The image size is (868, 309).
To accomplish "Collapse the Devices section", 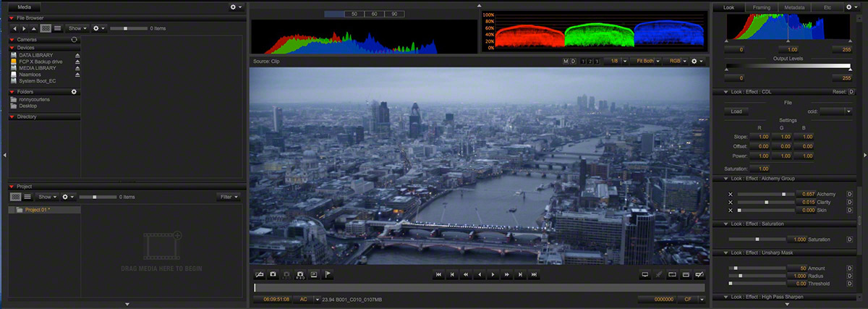I will click(12, 47).
